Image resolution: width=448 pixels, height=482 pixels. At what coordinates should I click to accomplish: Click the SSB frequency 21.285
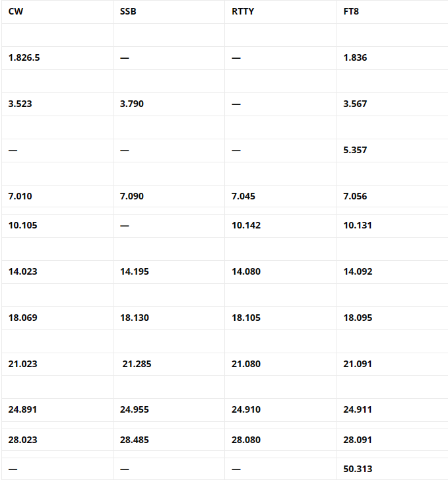[x=137, y=364]
